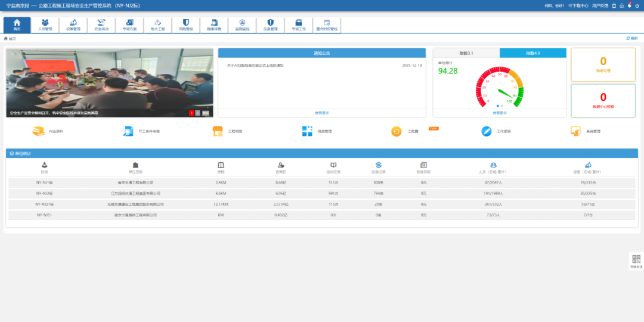Open the 设备管理 equipment tab
The image size is (644, 322).
73,25
